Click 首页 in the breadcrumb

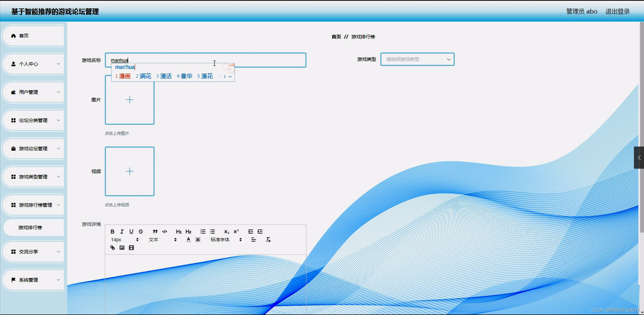pyautogui.click(x=336, y=37)
